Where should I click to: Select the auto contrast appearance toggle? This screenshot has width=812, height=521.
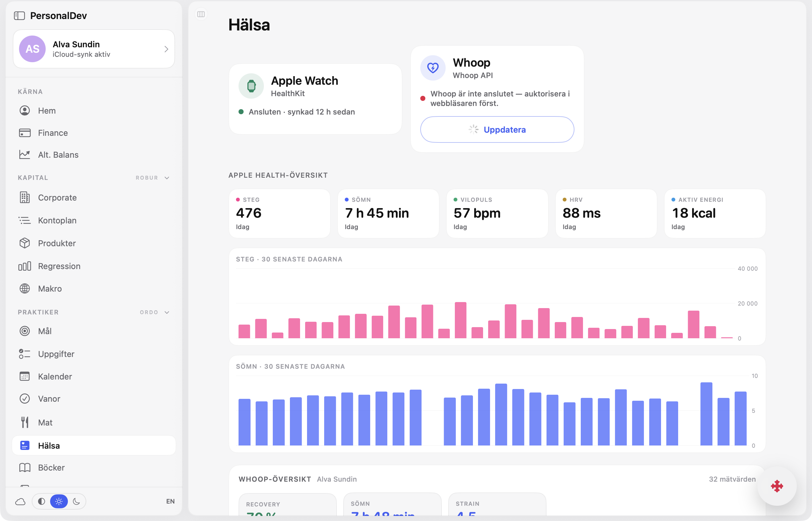(x=41, y=501)
